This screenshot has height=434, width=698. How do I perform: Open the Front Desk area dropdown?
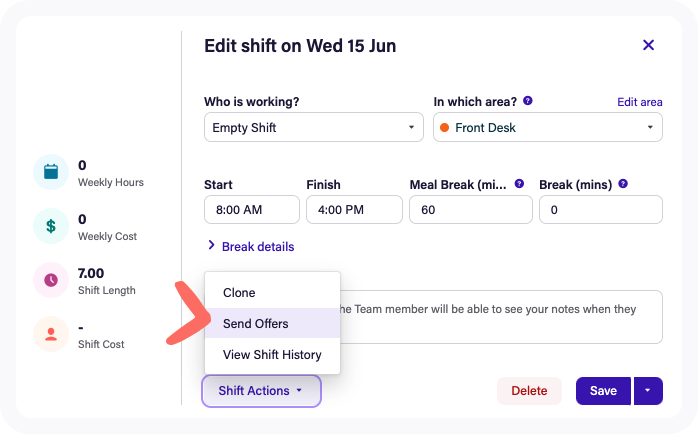pos(548,127)
